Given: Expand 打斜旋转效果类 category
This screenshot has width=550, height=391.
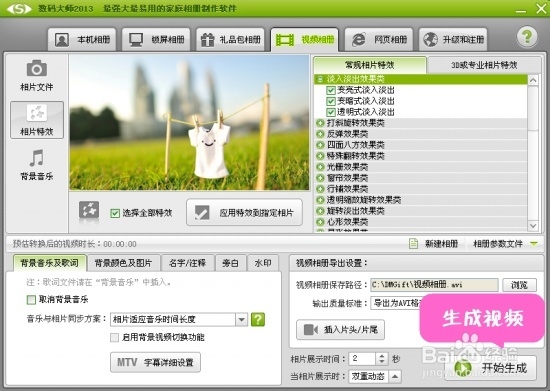Looking at the screenshot, I should tap(320, 123).
